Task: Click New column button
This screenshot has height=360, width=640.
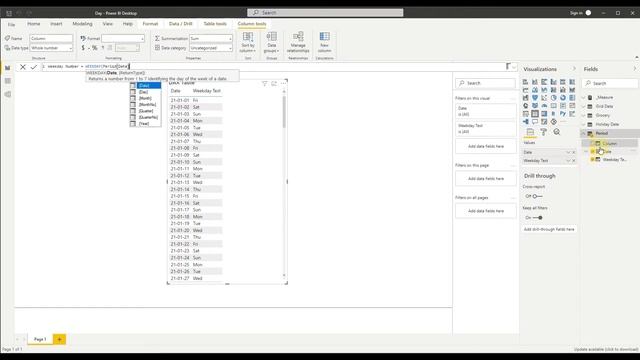Action: pos(324,42)
